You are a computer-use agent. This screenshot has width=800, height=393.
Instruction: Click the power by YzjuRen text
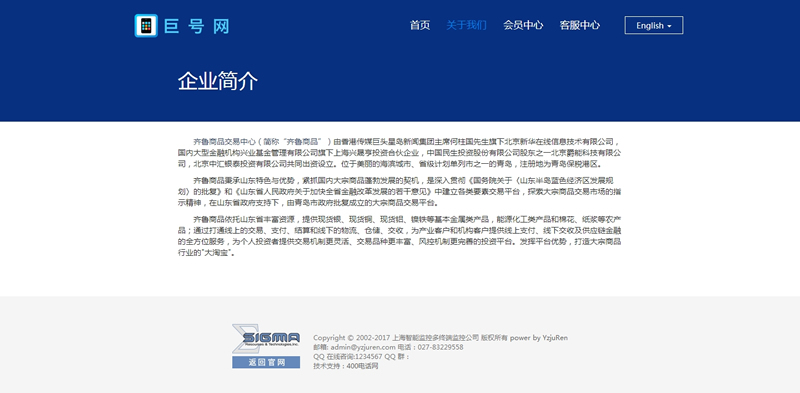click(x=539, y=337)
